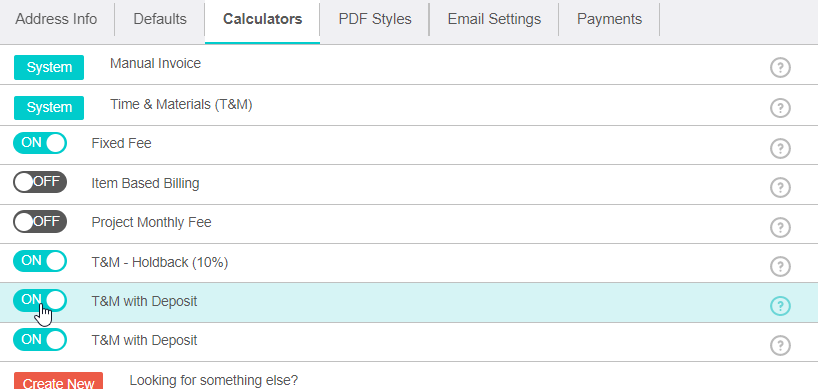This screenshot has height=389, width=818.
Task: Click help icon in the last calculator row
Action: 780,345
